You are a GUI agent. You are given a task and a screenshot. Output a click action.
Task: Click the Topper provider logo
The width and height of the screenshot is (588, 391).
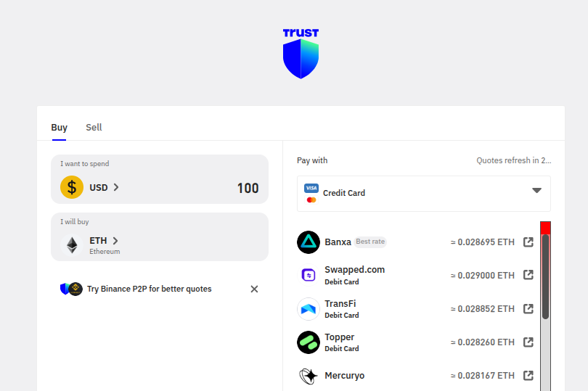309,342
